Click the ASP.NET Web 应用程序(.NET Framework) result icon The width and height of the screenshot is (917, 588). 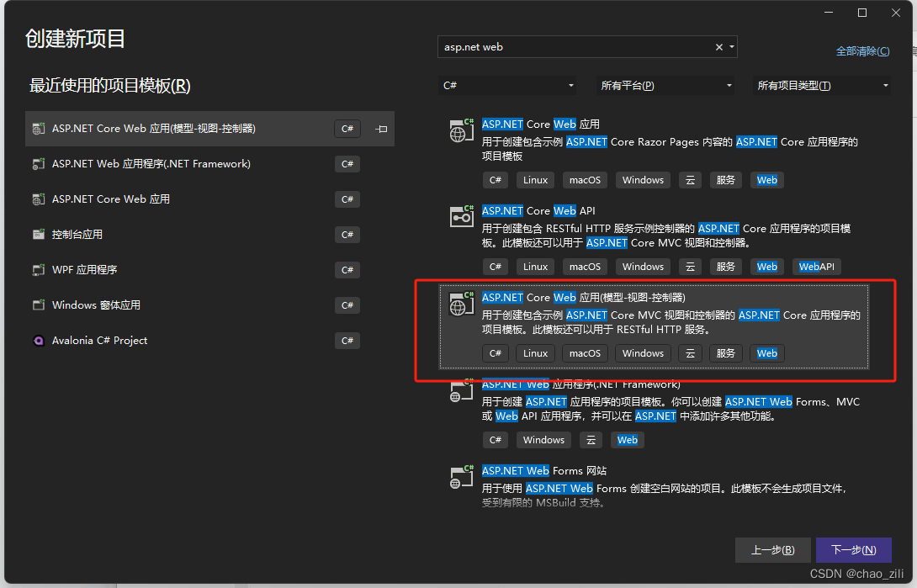[x=461, y=390]
